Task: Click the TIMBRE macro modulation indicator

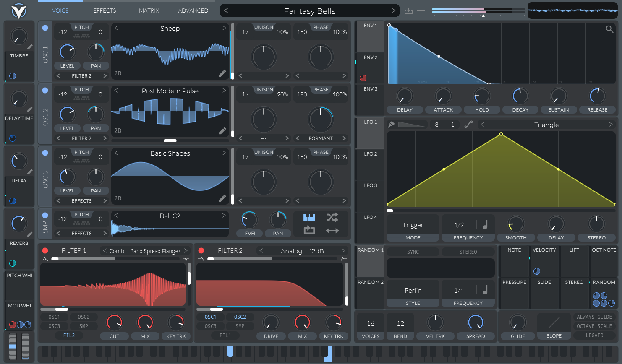Action: pyautogui.click(x=13, y=76)
